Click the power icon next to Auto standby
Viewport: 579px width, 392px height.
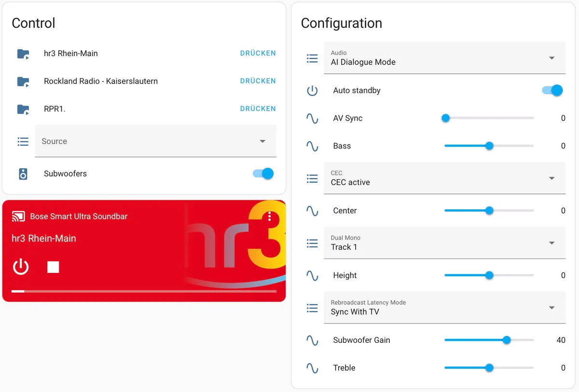tap(312, 91)
